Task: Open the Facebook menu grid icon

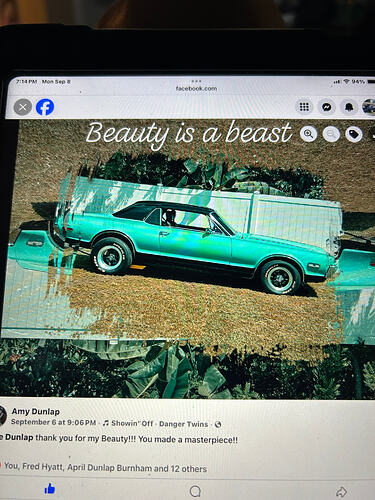Action: 304,107
